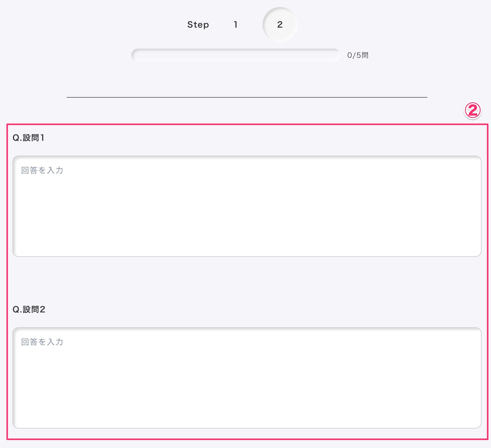The height and width of the screenshot is (448, 491).
Task: Click the pink highlight frame's top border
Action: pyautogui.click(x=247, y=124)
